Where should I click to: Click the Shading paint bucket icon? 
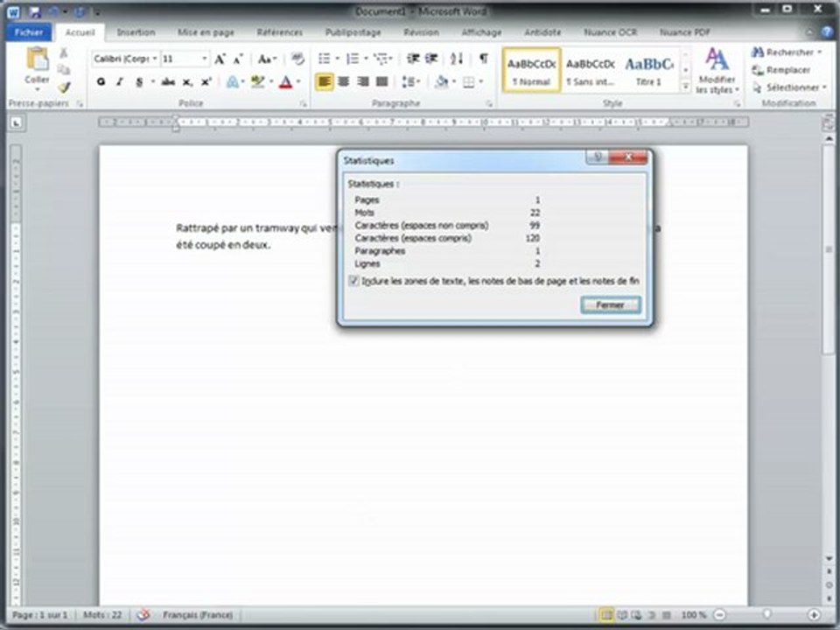(442, 82)
